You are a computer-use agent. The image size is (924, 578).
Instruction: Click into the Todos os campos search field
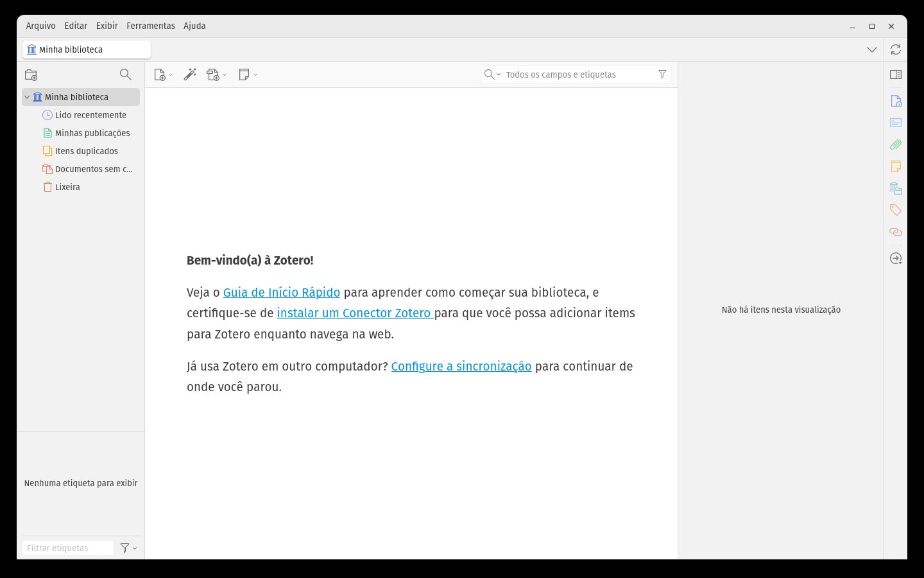pos(577,74)
